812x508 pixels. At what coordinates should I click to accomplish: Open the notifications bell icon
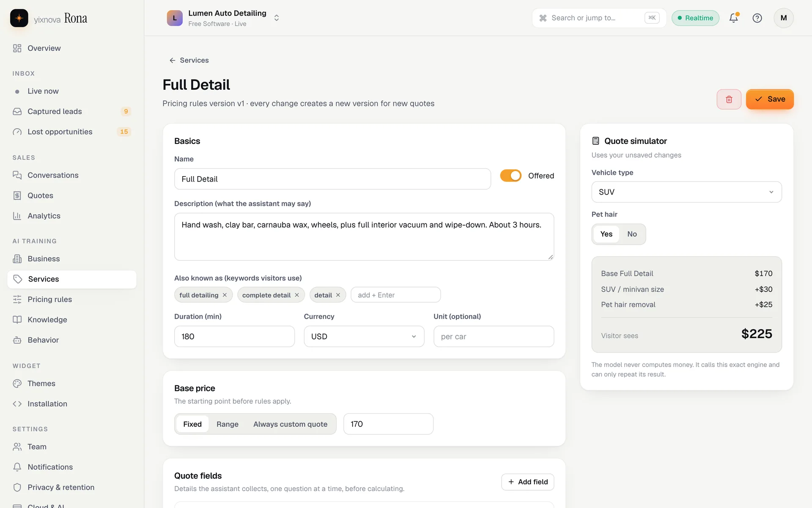pos(734,18)
